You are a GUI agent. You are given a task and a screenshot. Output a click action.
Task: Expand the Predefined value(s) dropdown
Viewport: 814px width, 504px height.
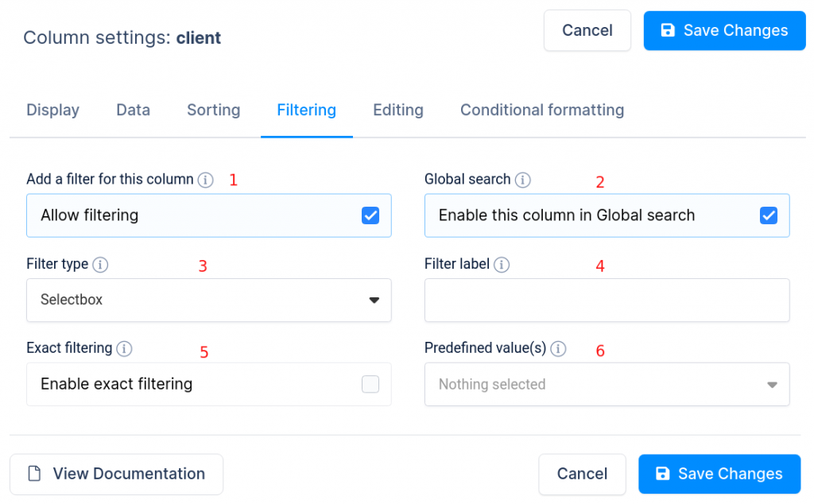click(x=607, y=385)
